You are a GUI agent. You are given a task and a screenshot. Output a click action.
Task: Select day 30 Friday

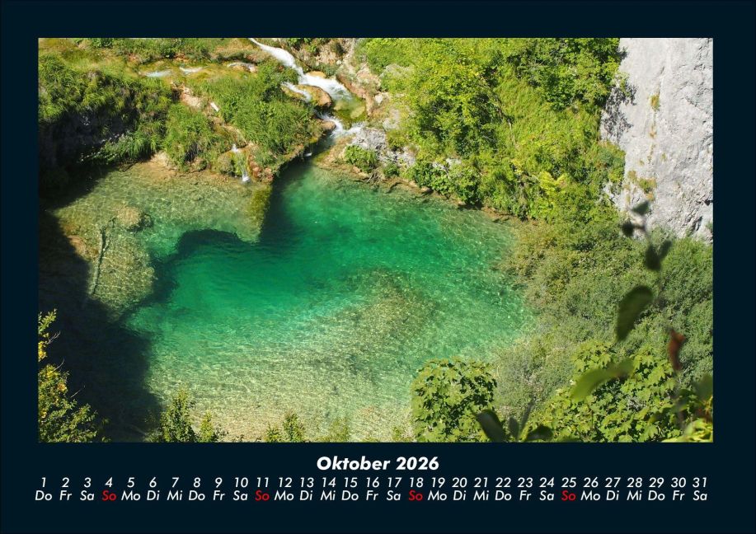click(x=679, y=489)
